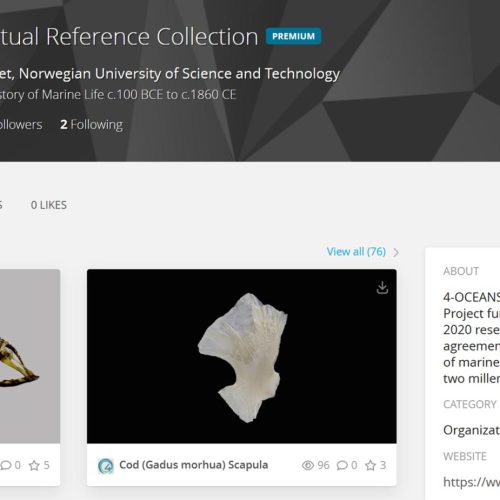Click the WEBSITE heading in sidebar

pyautogui.click(x=465, y=456)
